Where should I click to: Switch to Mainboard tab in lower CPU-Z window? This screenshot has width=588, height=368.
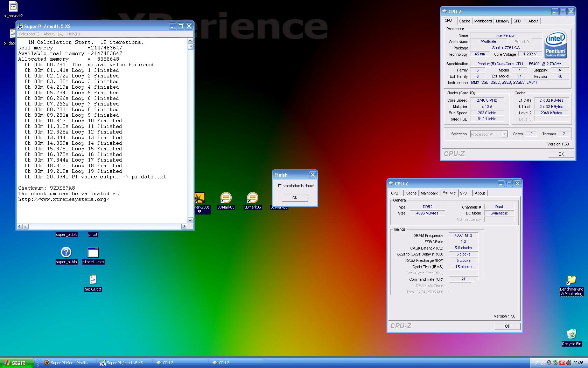429,193
